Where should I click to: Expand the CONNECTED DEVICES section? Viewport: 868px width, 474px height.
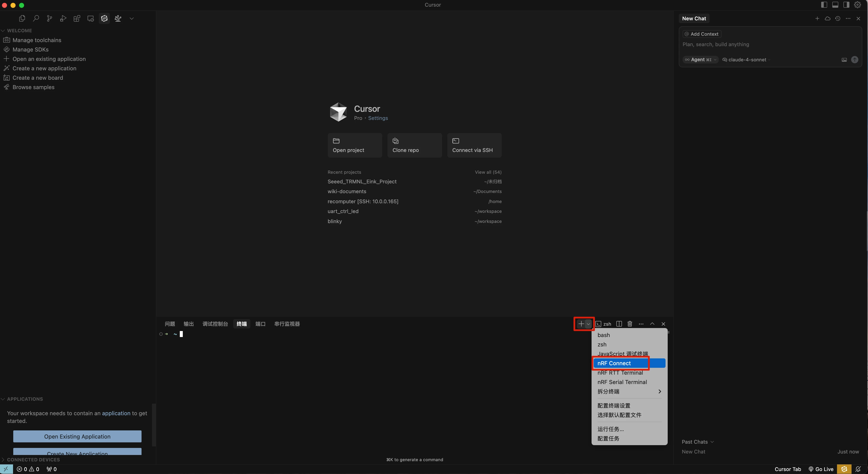tap(33, 459)
